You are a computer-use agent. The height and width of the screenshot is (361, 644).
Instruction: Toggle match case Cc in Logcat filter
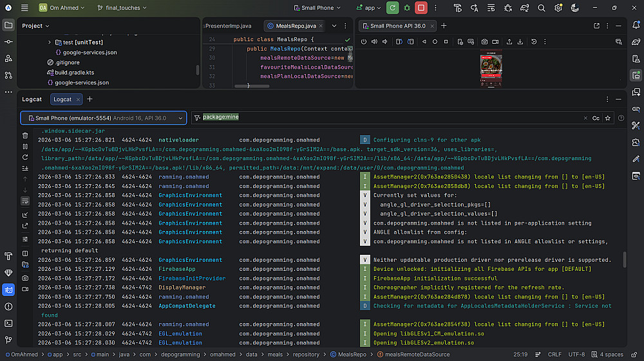596,118
